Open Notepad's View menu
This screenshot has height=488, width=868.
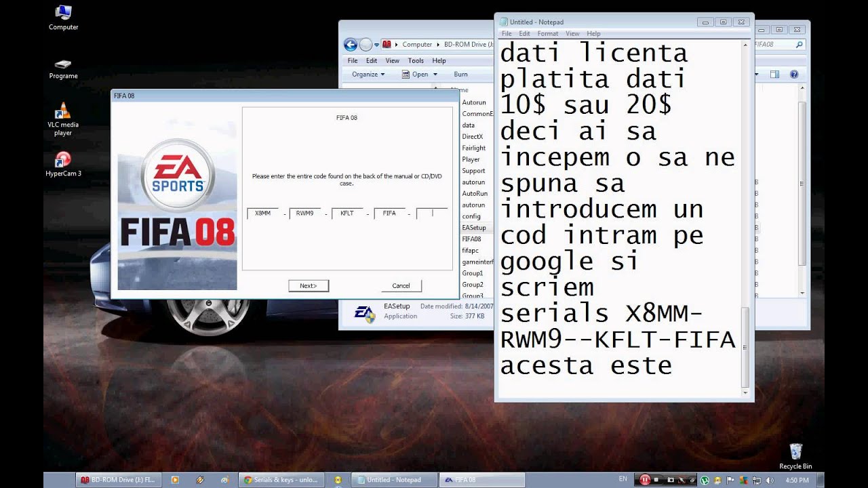click(572, 34)
